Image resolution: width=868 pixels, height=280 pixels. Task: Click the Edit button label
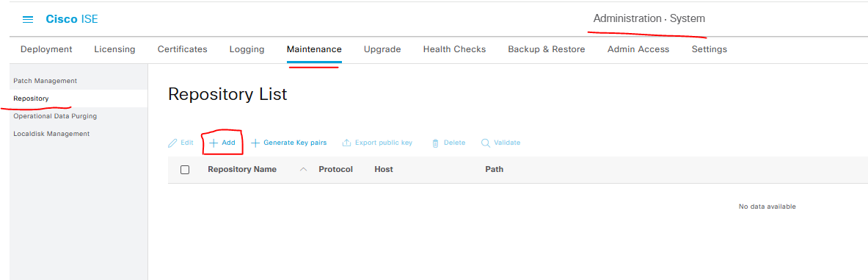187,143
